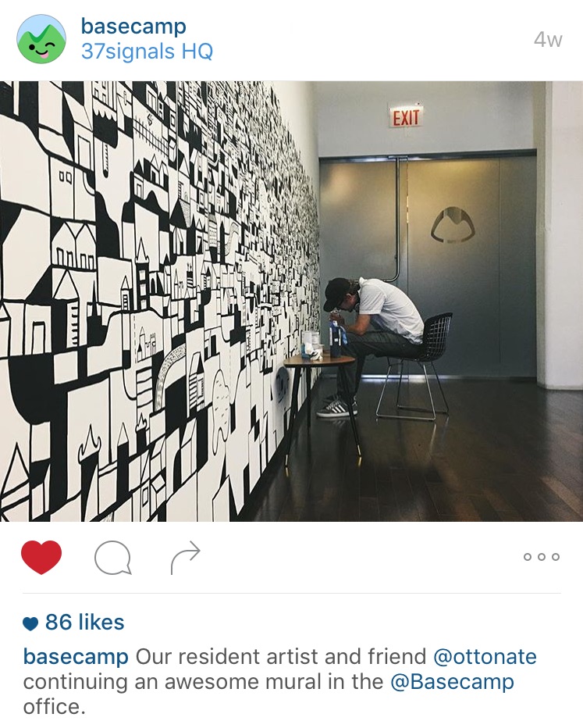Tap the red heart to unlike the post

[41, 557]
